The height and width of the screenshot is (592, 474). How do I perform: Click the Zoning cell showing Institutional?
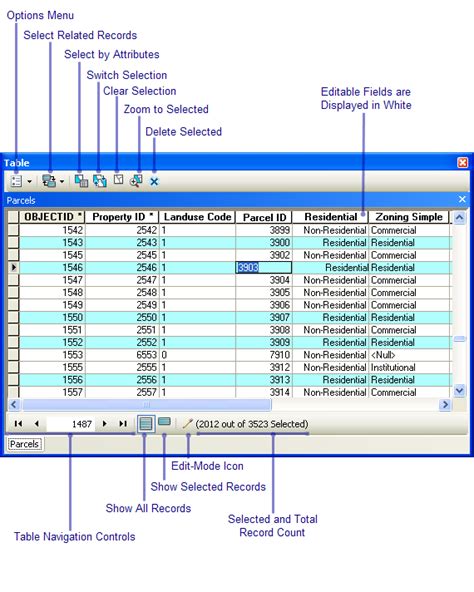point(409,367)
